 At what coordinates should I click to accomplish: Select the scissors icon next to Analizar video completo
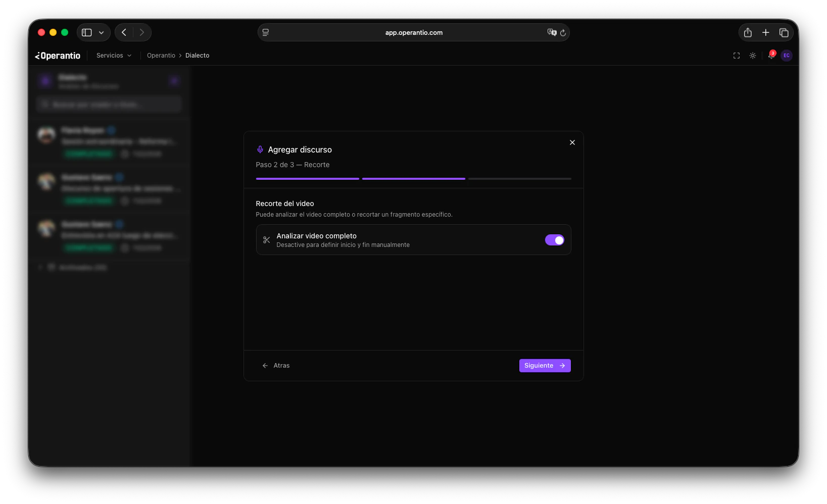point(267,240)
